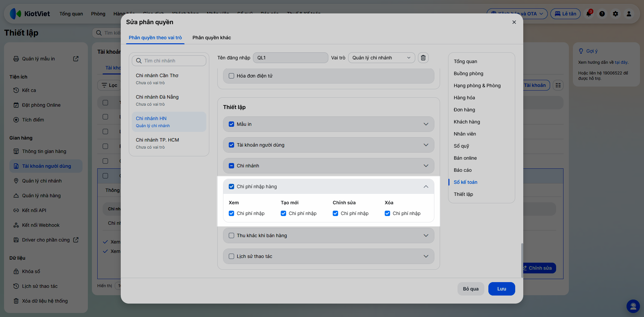
Task: Open the Vai trò dropdown
Action: point(382,58)
